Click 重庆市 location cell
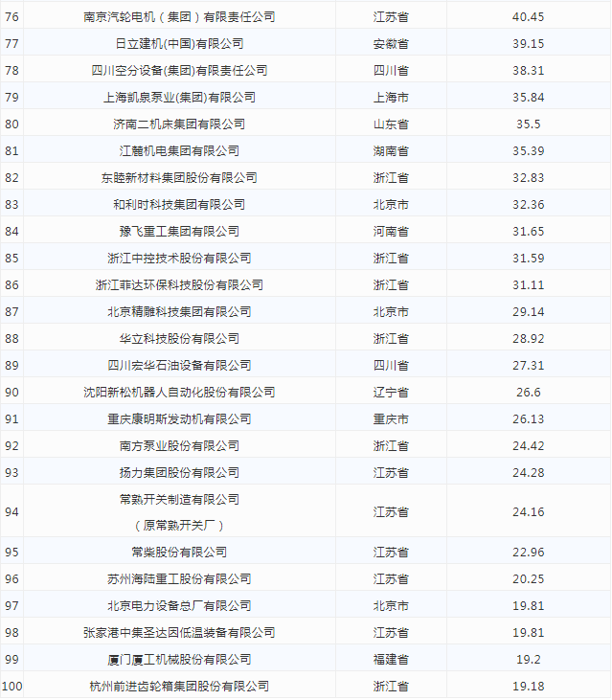Viewport: 612px width, 700px height. coord(391,418)
